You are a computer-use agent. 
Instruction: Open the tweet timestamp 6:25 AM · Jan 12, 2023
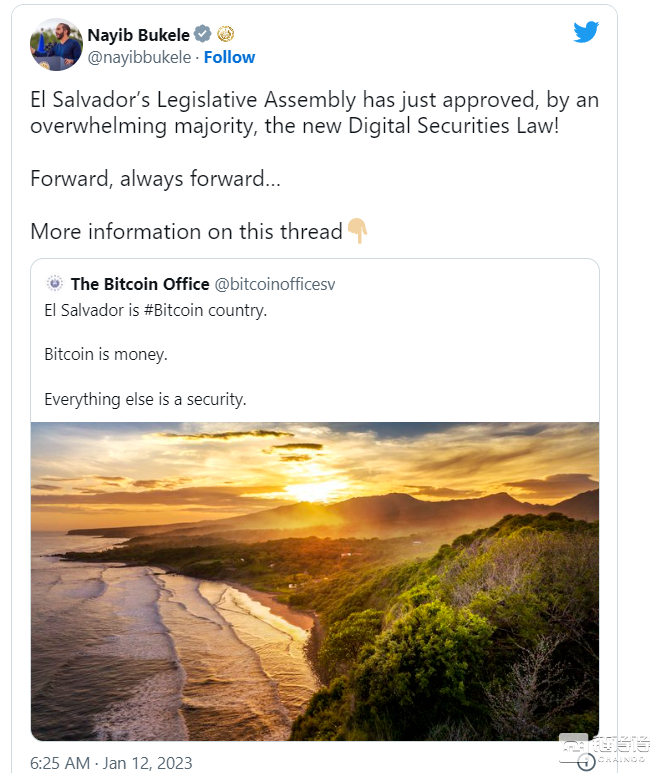point(111,763)
